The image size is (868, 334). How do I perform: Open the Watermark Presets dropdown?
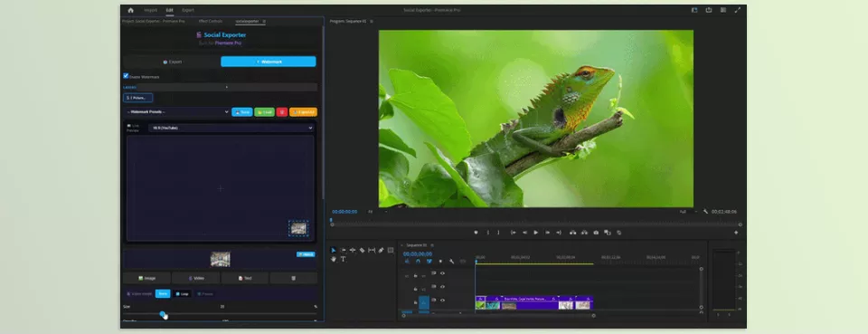177,112
